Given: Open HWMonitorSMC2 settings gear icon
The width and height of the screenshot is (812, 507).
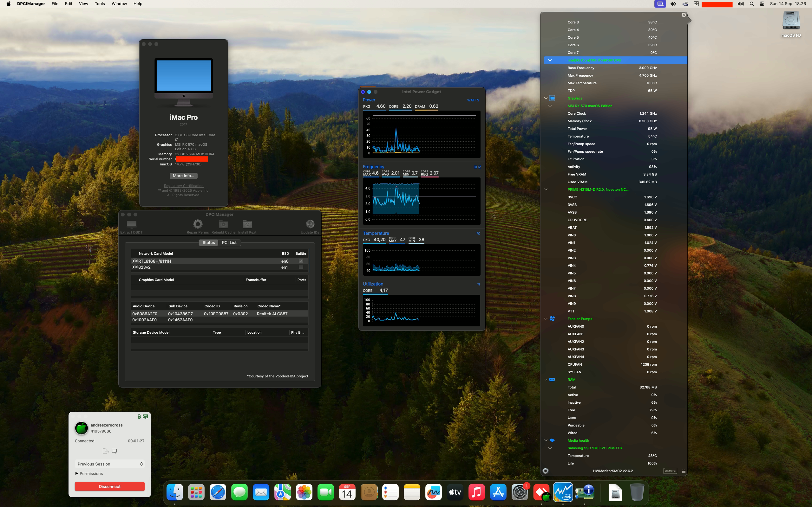Looking at the screenshot, I should pyautogui.click(x=546, y=471).
